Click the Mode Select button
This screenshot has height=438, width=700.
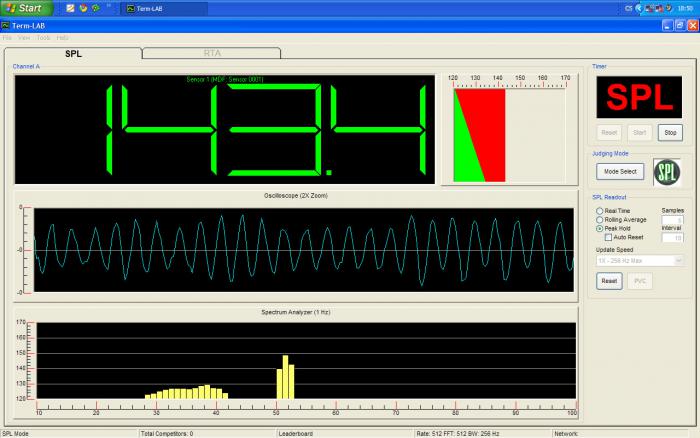618,172
